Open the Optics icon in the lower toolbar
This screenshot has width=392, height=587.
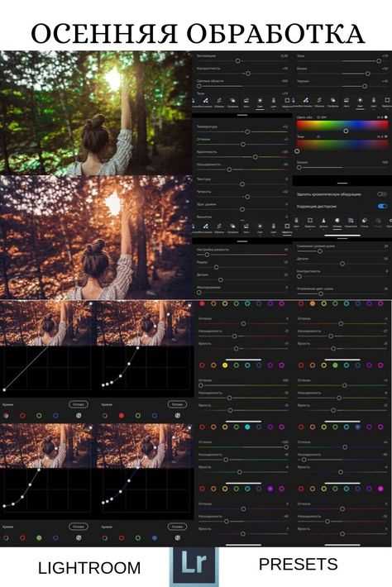(337, 222)
